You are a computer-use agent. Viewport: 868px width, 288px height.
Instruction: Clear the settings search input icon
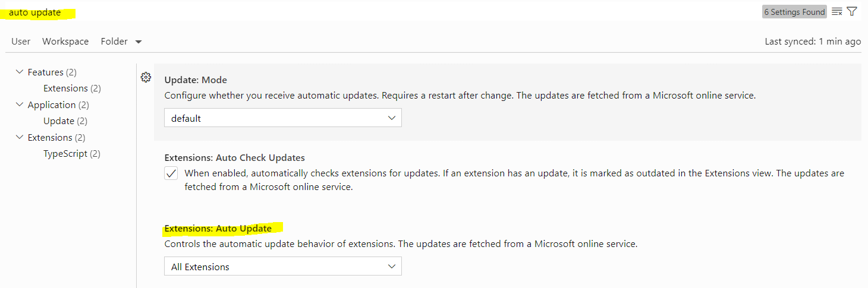tap(837, 12)
